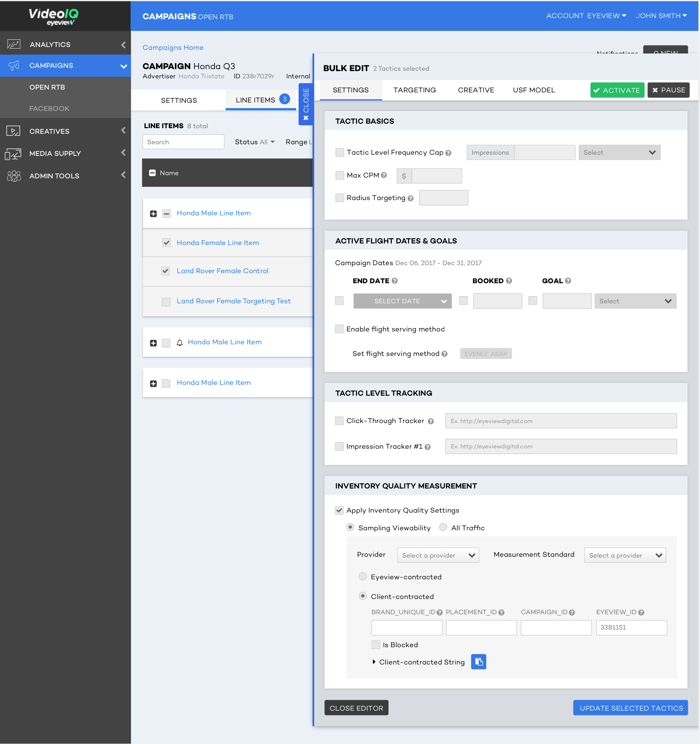This screenshot has height=744, width=700.
Task: Click help icon next to Radius Targeting
Action: pos(410,198)
